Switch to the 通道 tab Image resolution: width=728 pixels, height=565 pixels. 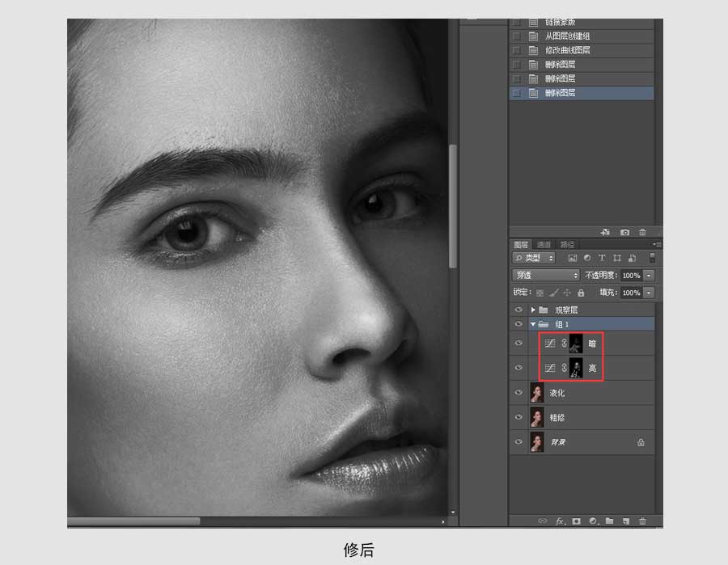pos(544,244)
